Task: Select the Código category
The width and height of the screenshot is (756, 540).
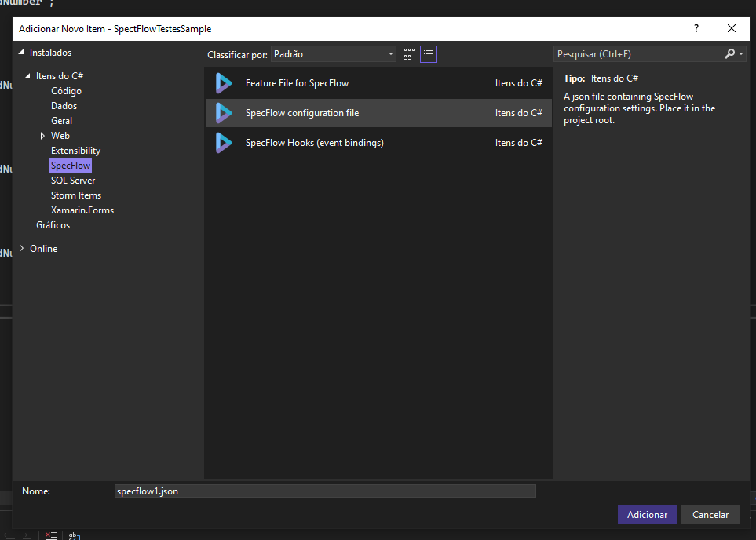Action: coord(66,90)
